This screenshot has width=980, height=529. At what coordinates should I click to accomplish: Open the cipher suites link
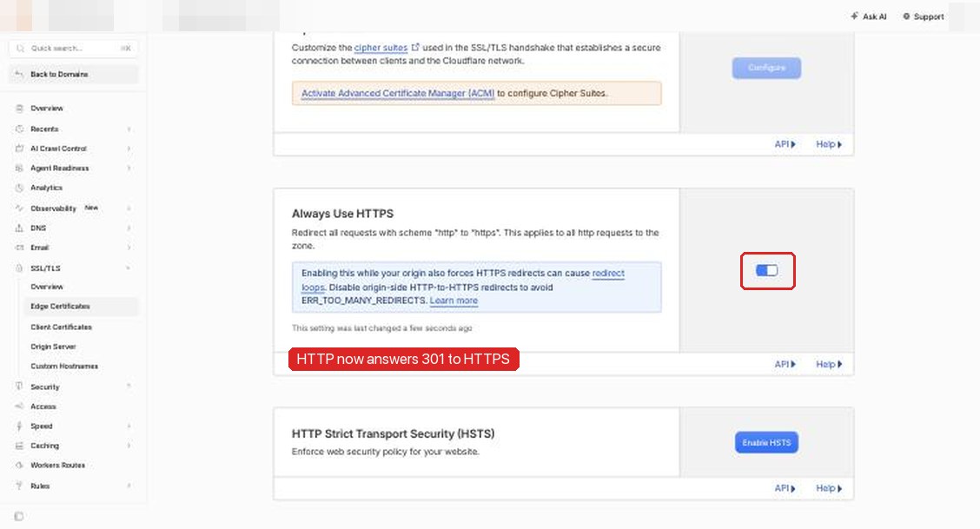click(x=381, y=48)
